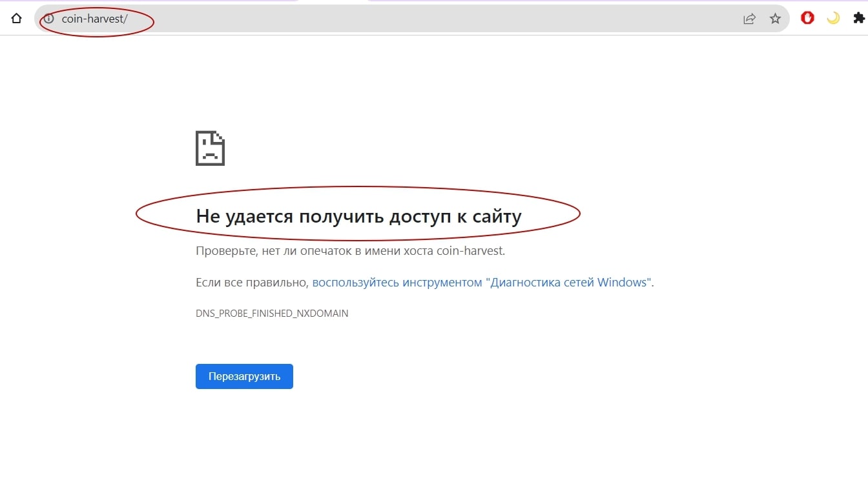Click the sad page error icon

pos(210,148)
